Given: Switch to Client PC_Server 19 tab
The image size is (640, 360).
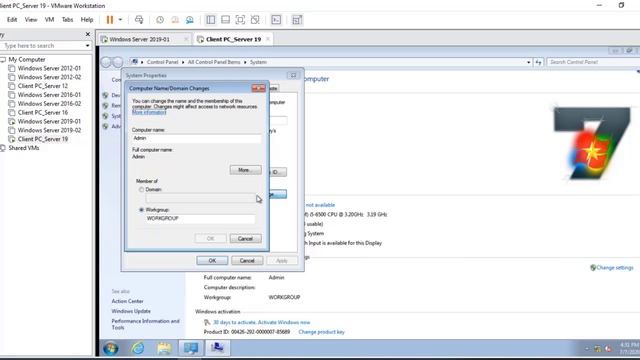Looking at the screenshot, I should (x=233, y=39).
